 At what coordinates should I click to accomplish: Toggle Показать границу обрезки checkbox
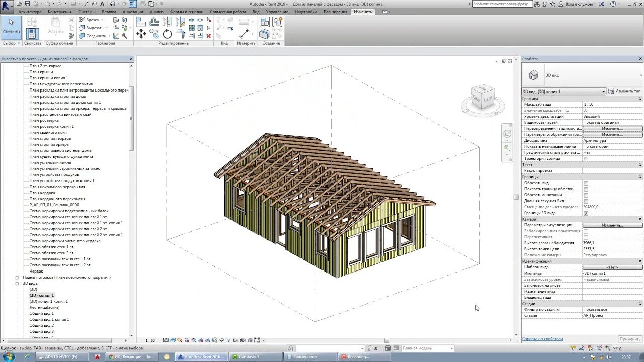[x=586, y=189]
